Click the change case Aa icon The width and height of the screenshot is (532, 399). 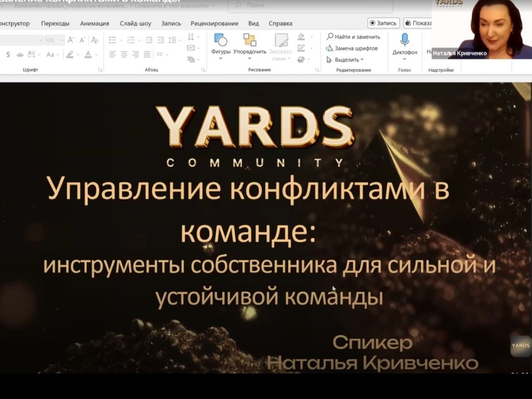(x=50, y=54)
